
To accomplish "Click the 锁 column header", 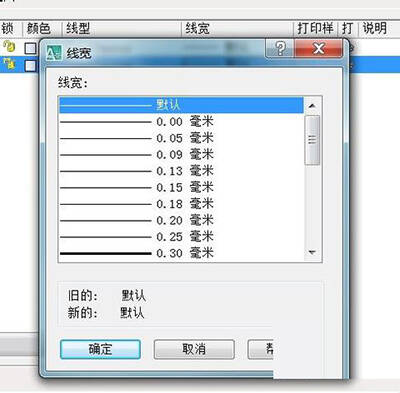I will point(11,28).
